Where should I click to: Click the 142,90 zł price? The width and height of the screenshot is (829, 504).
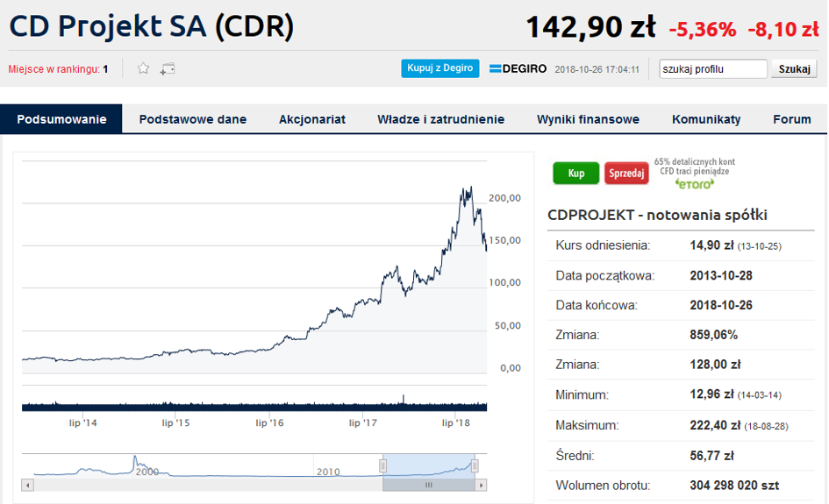click(590, 27)
